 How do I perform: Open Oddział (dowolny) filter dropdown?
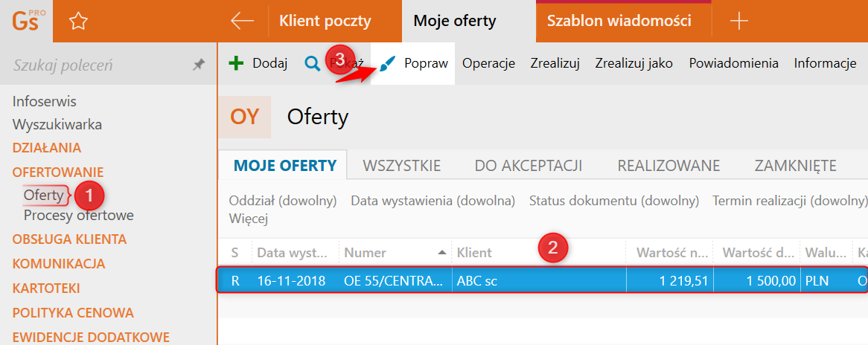(x=283, y=201)
